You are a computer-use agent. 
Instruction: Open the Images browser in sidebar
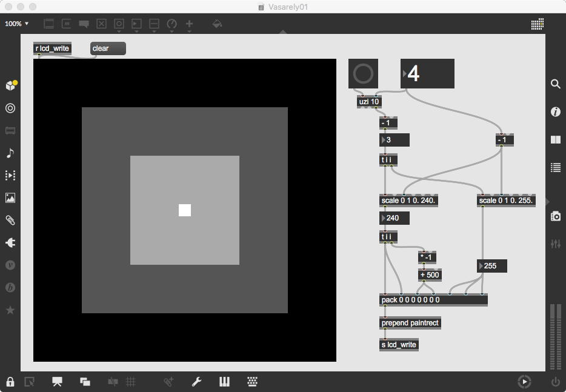10,198
